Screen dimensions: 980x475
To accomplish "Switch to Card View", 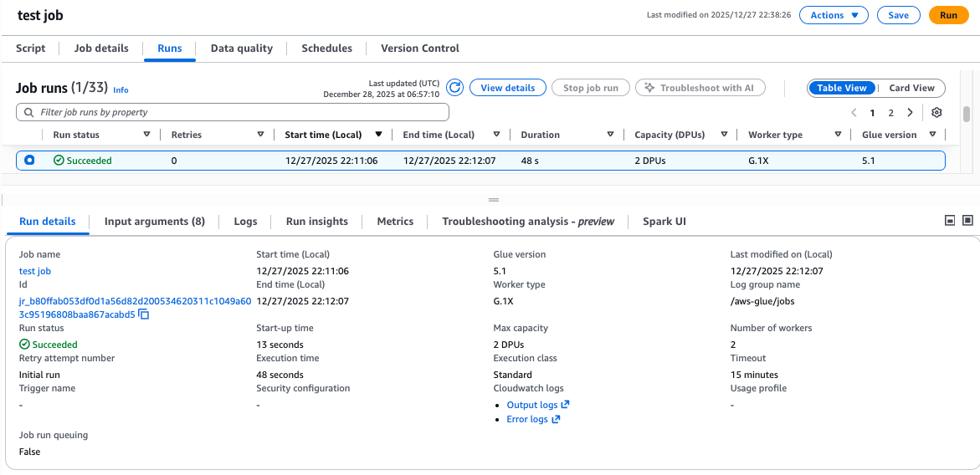I will click(911, 88).
